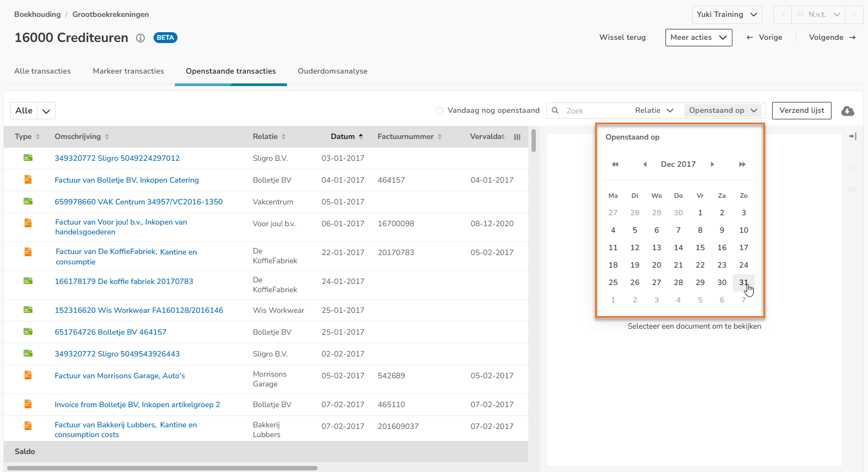
Task: Click bank icon of VAK Centrum row
Action: click(28, 201)
